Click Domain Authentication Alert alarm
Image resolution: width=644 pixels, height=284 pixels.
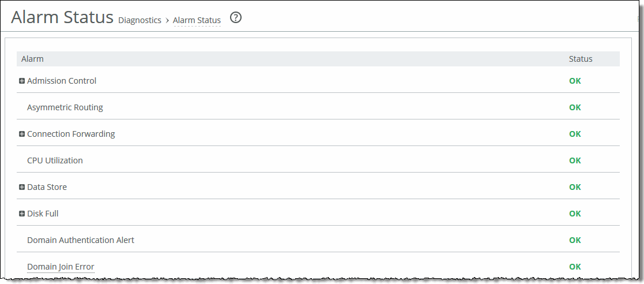click(81, 240)
